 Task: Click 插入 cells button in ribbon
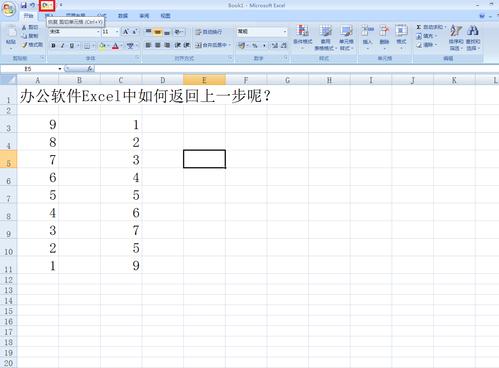coord(367,37)
